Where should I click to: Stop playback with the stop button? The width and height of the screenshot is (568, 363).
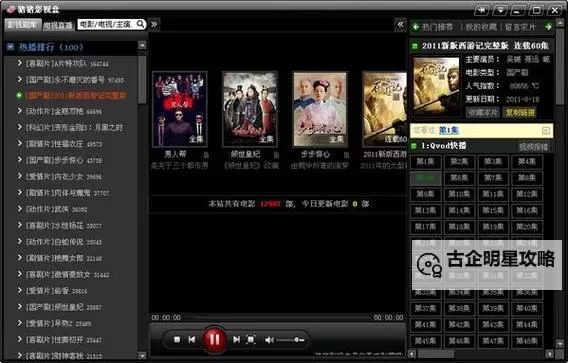tap(177, 339)
